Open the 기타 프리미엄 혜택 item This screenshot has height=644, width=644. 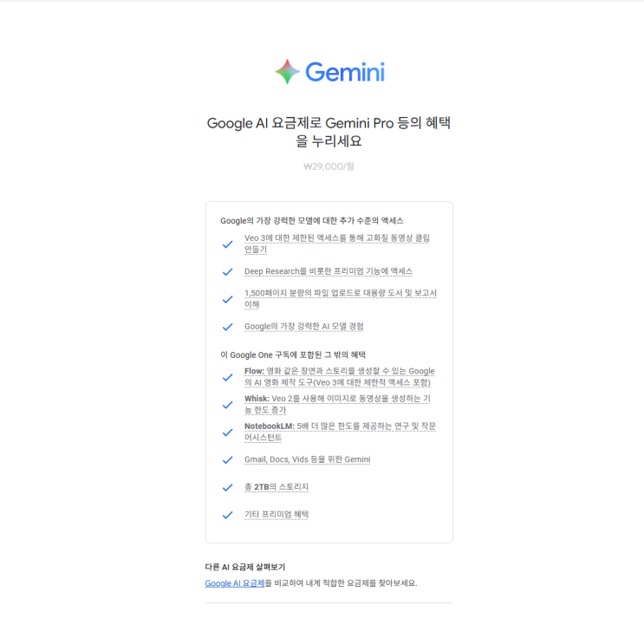click(x=276, y=515)
